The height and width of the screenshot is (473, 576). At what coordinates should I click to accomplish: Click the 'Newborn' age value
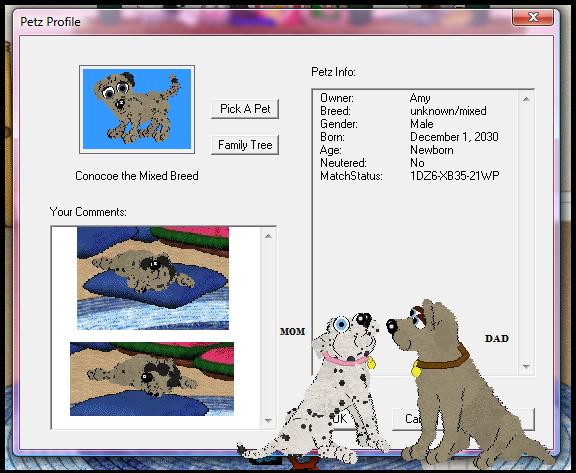432,150
